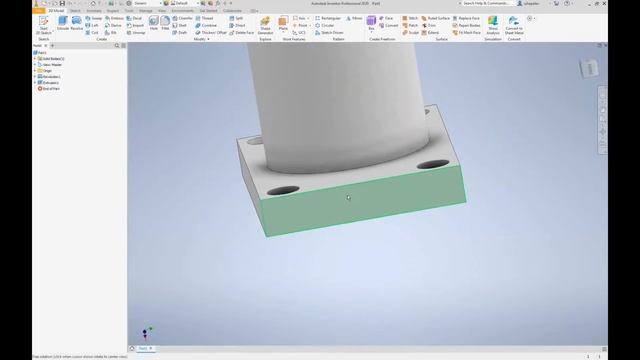Choose the Combine tool
The image size is (640, 360).
(206, 25)
